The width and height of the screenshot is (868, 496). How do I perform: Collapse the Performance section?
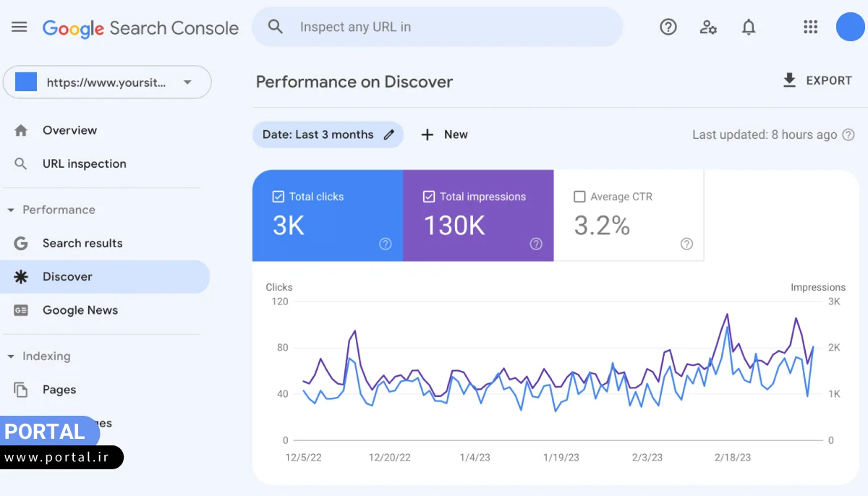[11, 210]
